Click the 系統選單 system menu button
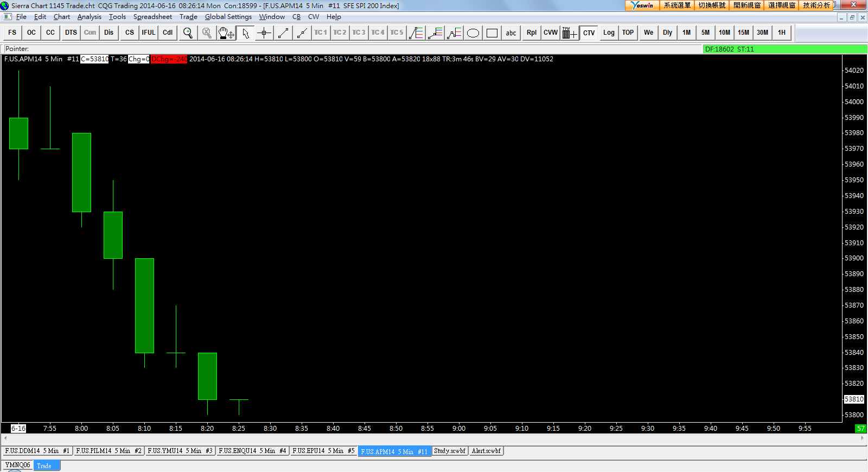The width and height of the screenshot is (868, 472). (677, 5)
